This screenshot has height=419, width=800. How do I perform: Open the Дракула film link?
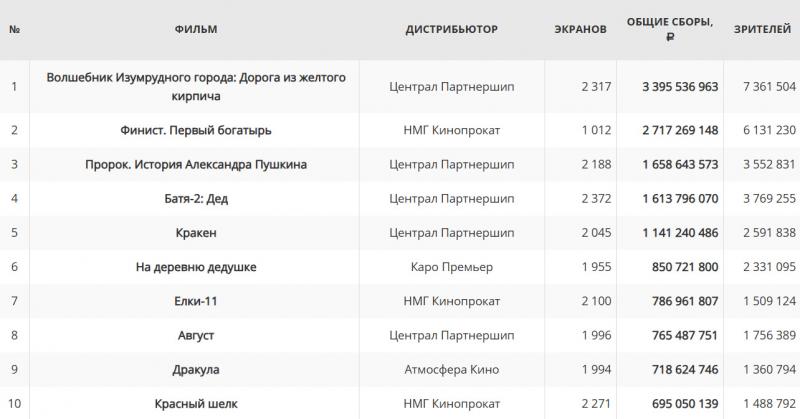pyautogui.click(x=196, y=369)
